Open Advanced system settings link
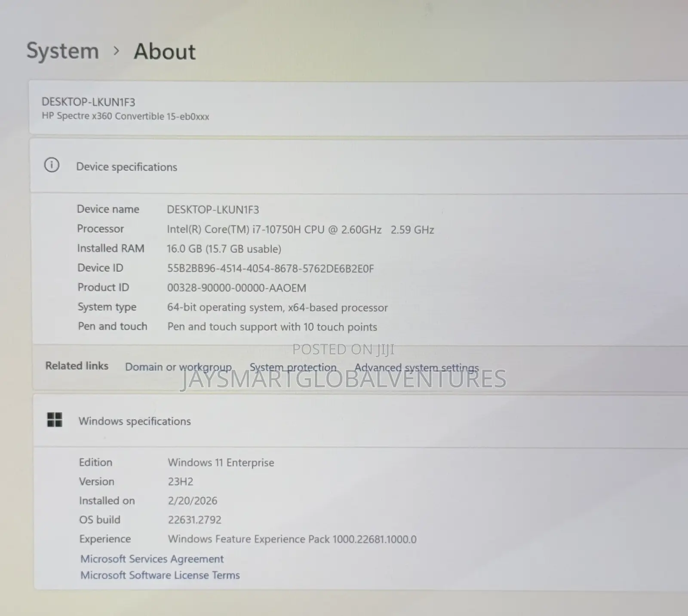Image resolution: width=688 pixels, height=616 pixels. pyautogui.click(x=417, y=368)
